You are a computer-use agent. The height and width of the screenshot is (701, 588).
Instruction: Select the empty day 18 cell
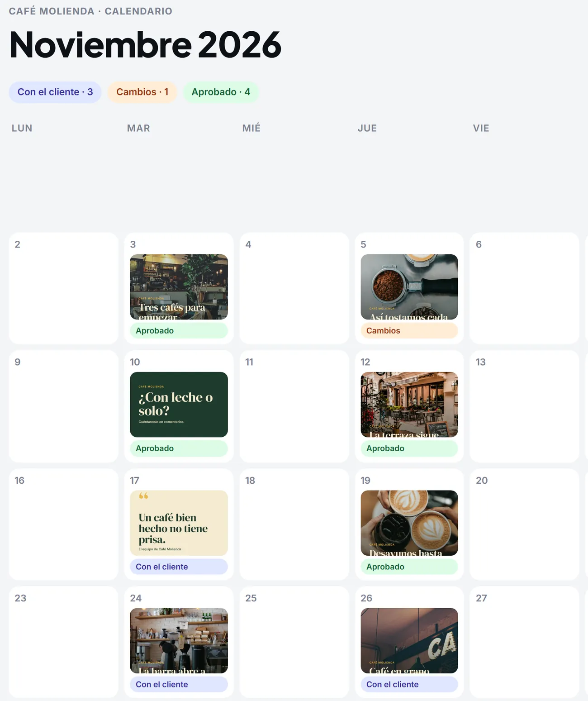pyautogui.click(x=294, y=525)
